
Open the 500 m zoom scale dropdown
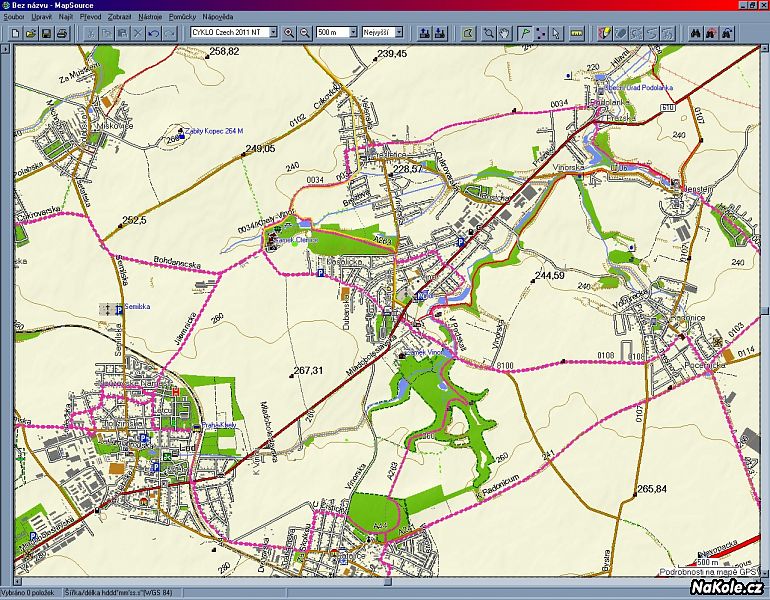pos(353,32)
